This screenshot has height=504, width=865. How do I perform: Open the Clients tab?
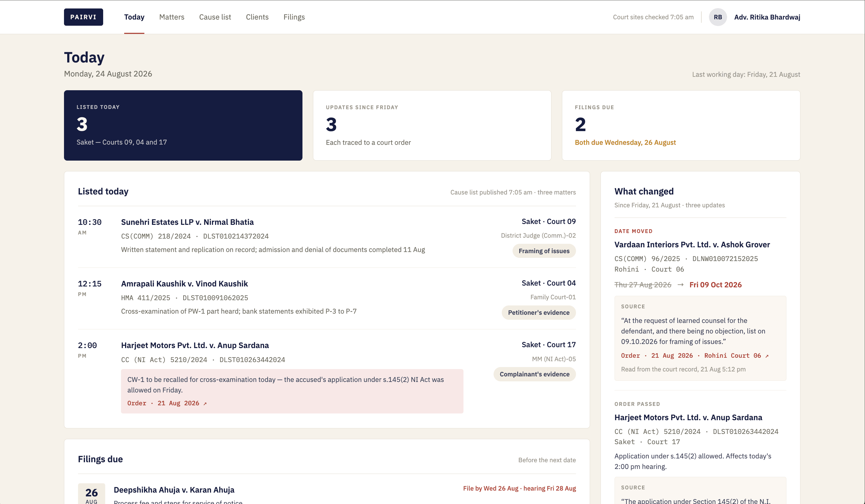point(257,17)
